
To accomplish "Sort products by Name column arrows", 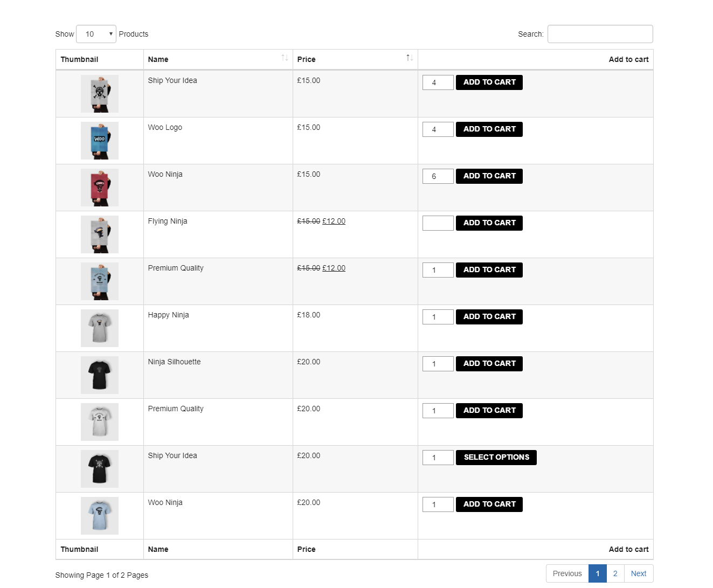I will [x=285, y=58].
